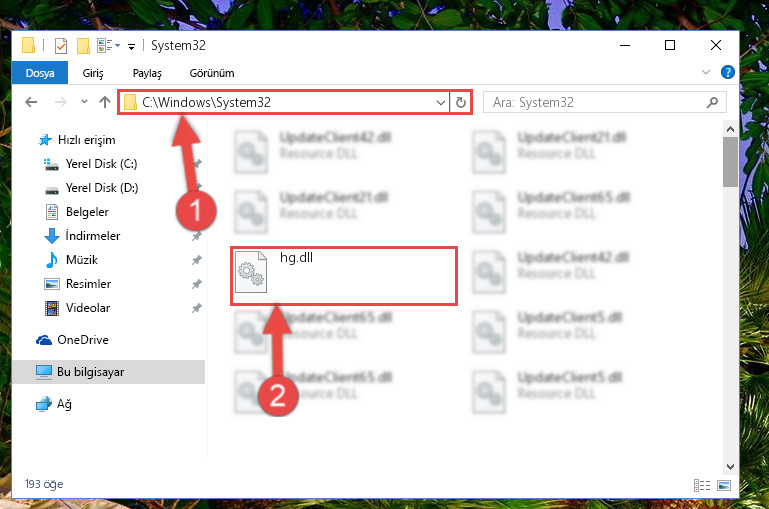Screen dimensions: 769x509
Task: Expand the ribbon with the chevron
Action: [x=706, y=73]
